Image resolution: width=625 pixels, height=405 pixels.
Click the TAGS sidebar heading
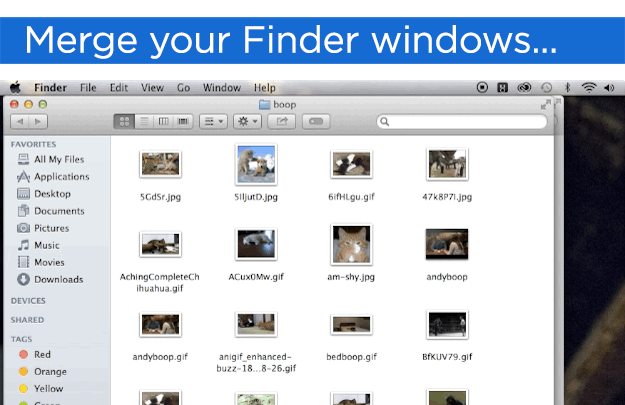[x=21, y=339]
